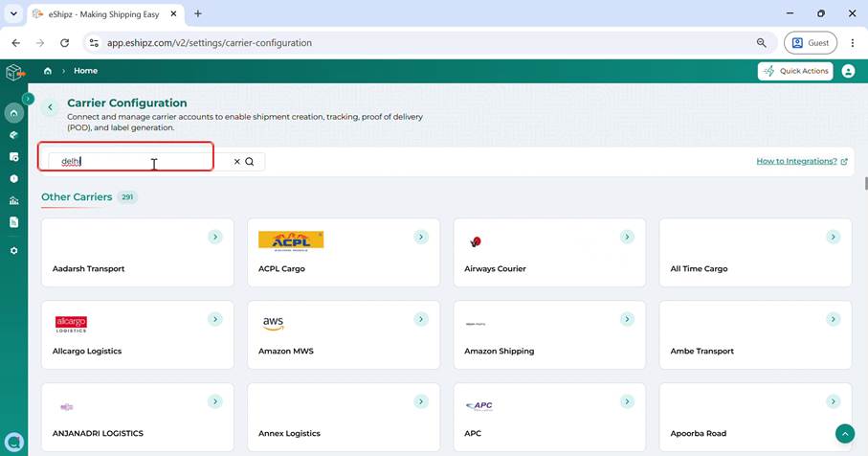Click the browser zoom magnifier icon
Screen dimensions: 868x456
pyautogui.click(x=762, y=43)
